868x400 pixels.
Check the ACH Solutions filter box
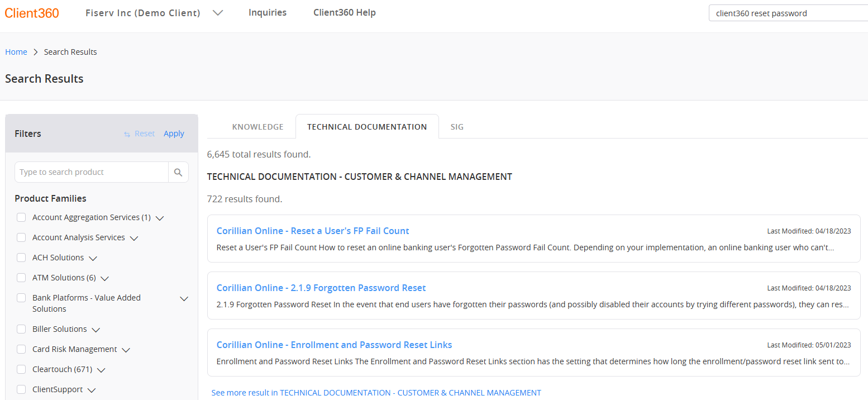coord(21,258)
